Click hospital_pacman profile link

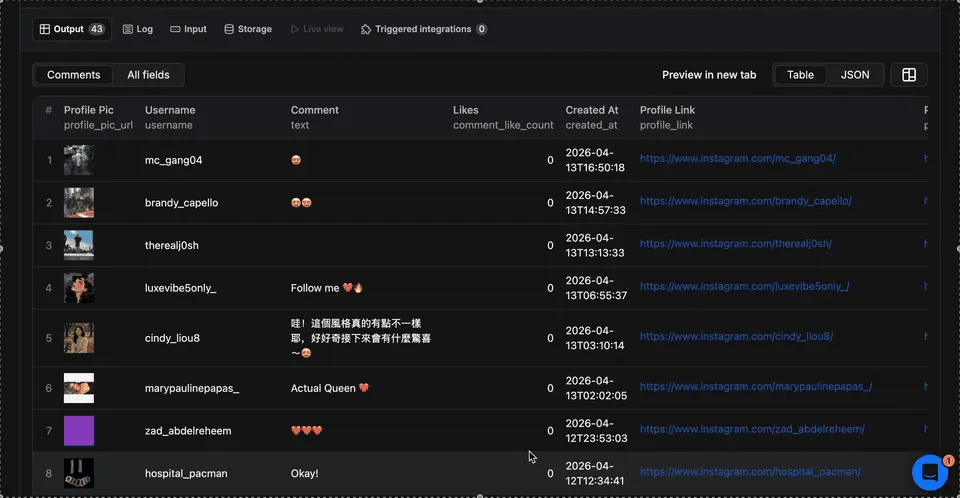tap(750, 472)
